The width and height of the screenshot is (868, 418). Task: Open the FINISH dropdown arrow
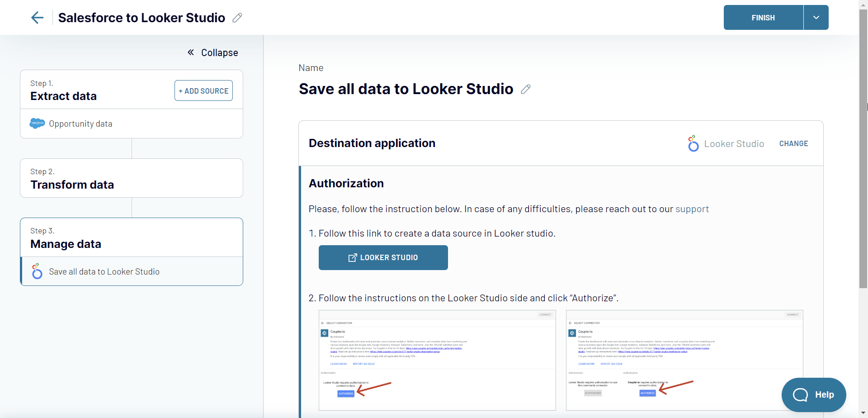click(816, 17)
